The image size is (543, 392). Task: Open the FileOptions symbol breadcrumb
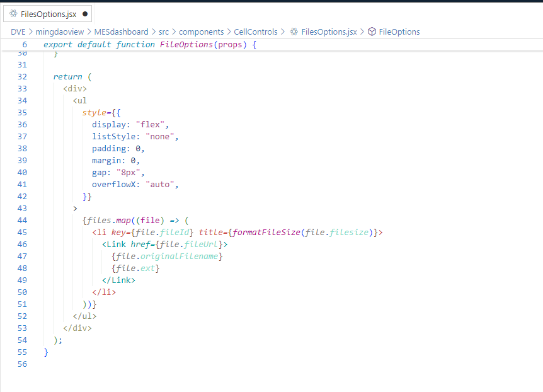(x=399, y=32)
